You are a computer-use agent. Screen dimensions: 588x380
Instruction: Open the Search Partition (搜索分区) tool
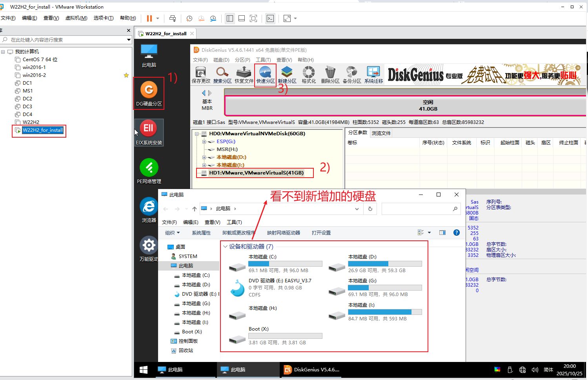222,74
